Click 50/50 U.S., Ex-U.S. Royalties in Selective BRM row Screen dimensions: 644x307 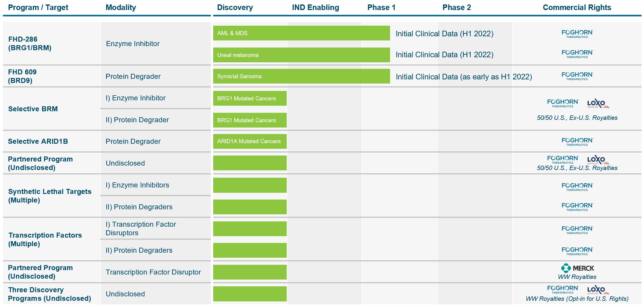[x=577, y=118]
